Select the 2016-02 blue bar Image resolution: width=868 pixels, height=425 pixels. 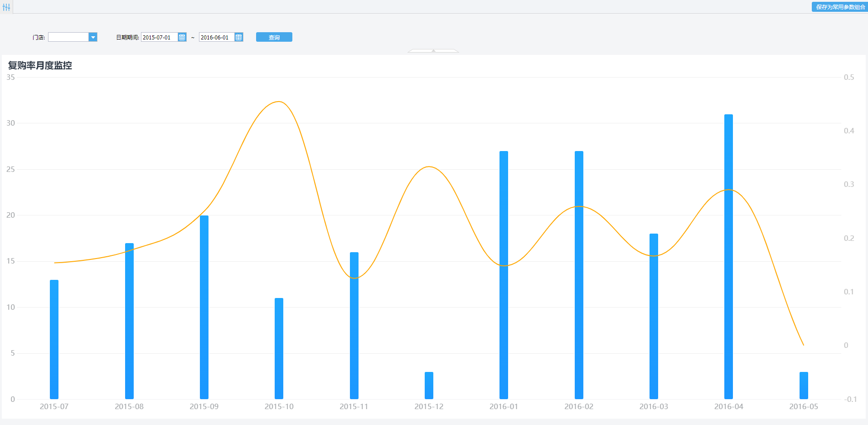point(579,275)
